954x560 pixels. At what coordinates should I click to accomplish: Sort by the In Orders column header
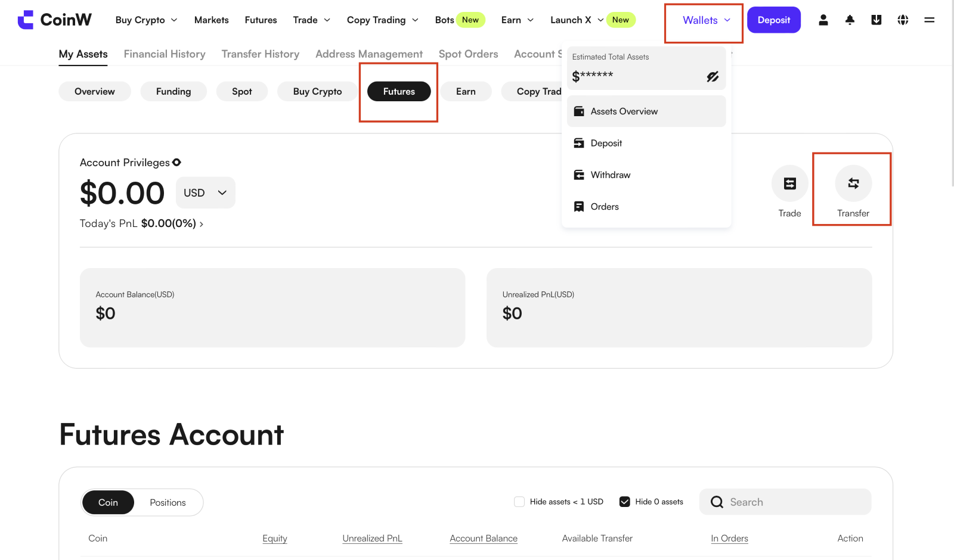pyautogui.click(x=729, y=539)
